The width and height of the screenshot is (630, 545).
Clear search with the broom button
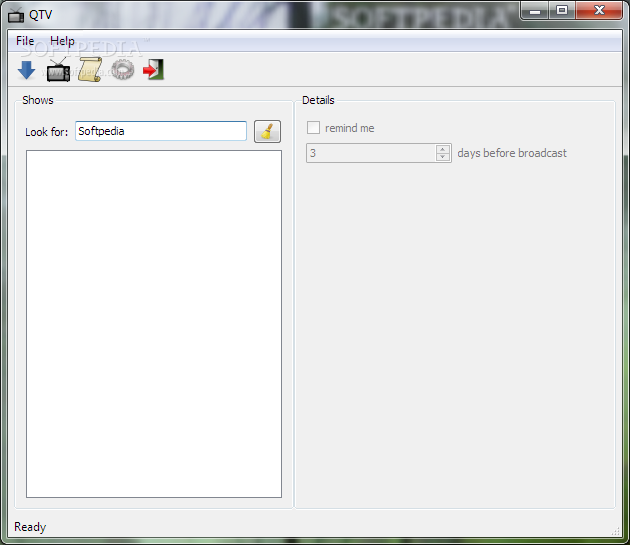click(267, 131)
